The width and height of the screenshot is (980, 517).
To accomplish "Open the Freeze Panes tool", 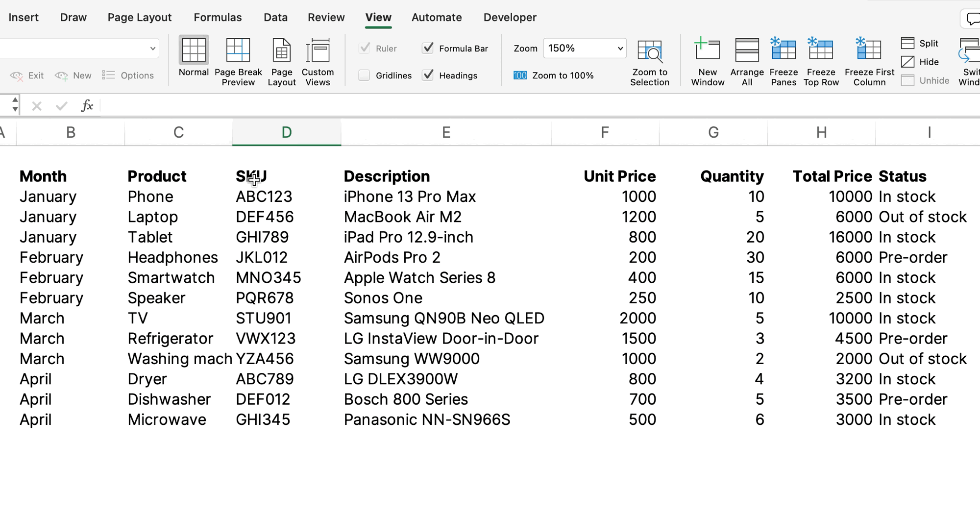I will pyautogui.click(x=783, y=50).
